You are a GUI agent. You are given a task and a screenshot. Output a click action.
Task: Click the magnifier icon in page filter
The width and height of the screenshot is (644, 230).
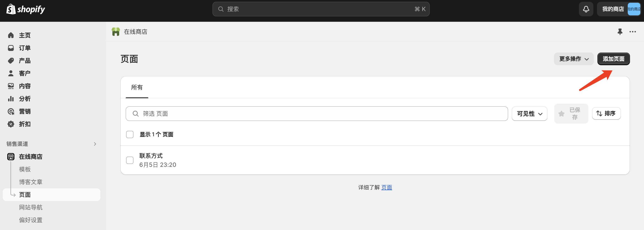coord(135,114)
